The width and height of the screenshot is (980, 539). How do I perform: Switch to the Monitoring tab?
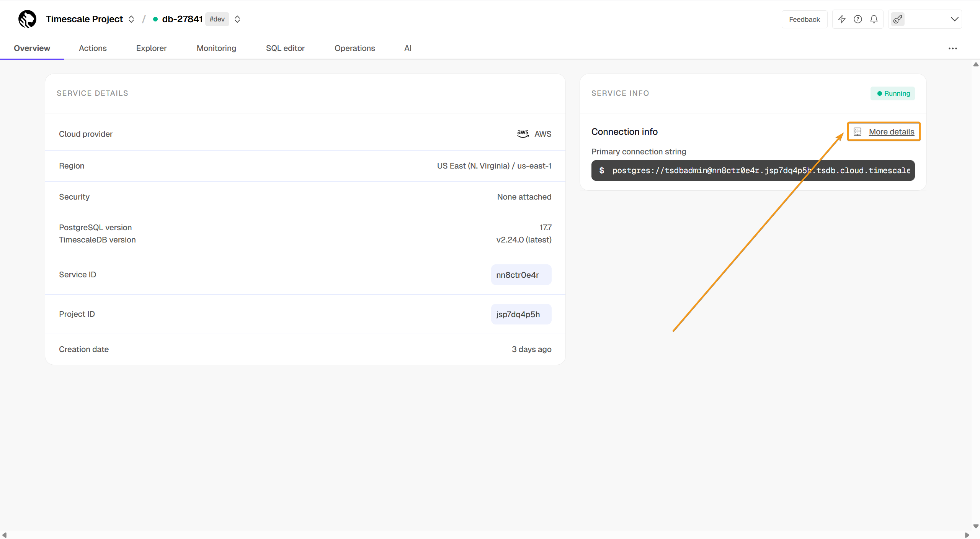click(x=216, y=48)
